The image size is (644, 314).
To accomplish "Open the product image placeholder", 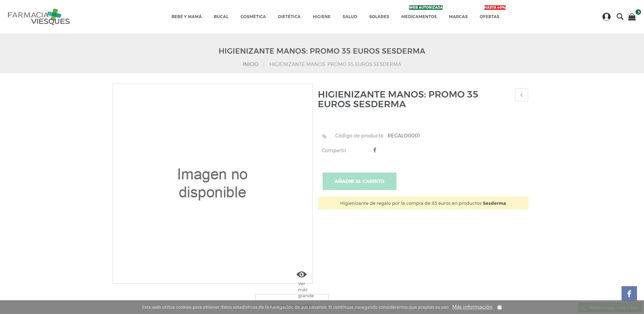I will tap(213, 184).
